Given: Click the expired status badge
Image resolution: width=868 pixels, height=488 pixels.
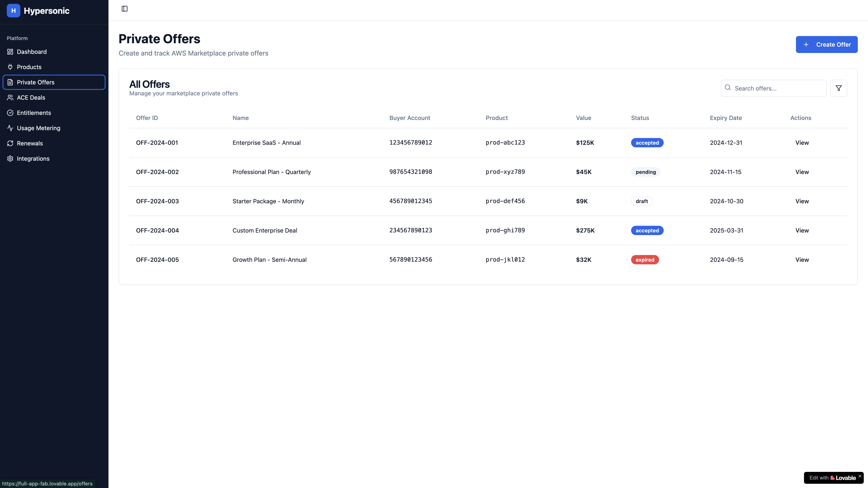Looking at the screenshot, I should pos(645,260).
